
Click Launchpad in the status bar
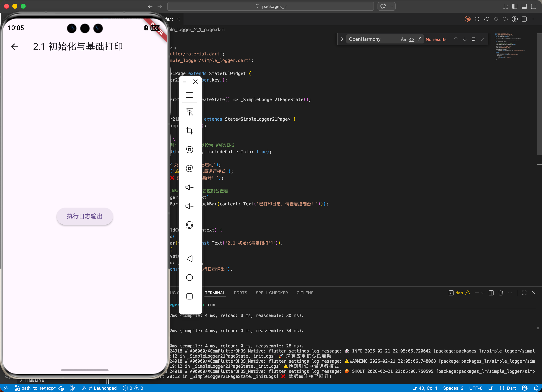(x=105, y=388)
